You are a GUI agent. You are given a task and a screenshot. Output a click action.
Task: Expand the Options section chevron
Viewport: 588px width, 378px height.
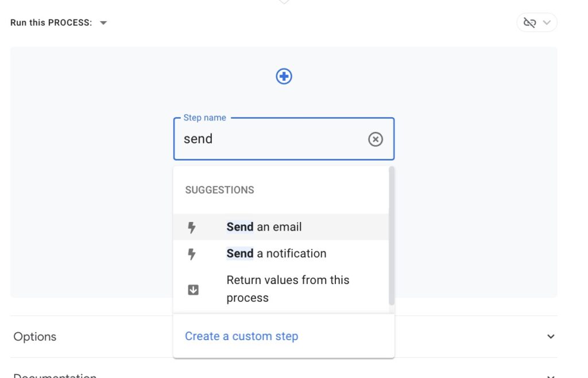(x=551, y=337)
